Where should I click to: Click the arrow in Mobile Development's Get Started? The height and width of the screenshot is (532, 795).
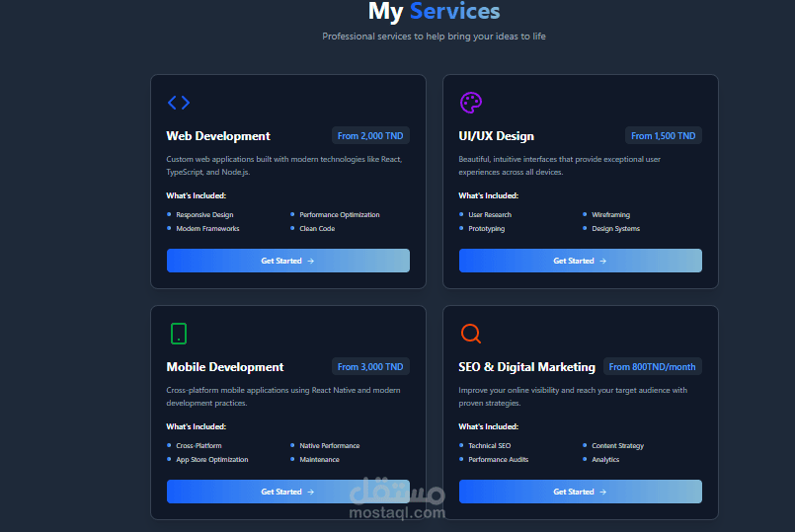point(311,492)
